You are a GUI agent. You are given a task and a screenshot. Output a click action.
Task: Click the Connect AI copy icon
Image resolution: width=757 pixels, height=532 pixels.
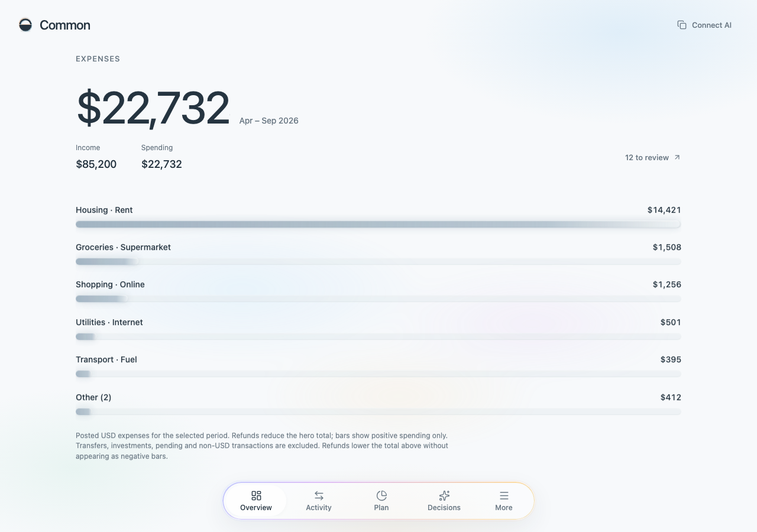[x=682, y=25]
